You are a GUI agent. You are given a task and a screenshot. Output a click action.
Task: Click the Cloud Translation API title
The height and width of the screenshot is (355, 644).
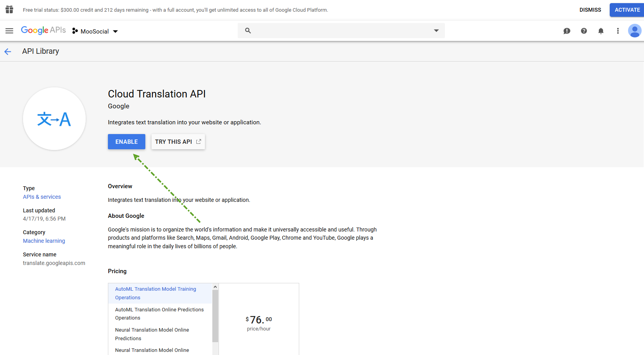tap(157, 94)
